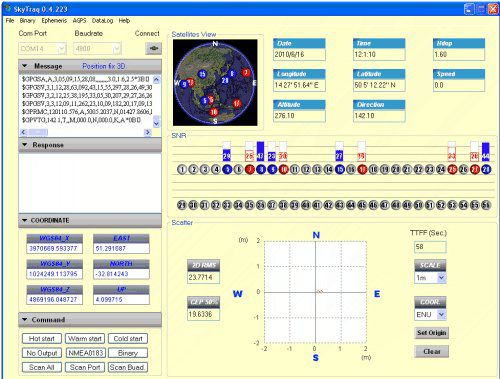The image size is (500, 379).
Task: Click the Connect plug icon button
Action: click(x=153, y=48)
